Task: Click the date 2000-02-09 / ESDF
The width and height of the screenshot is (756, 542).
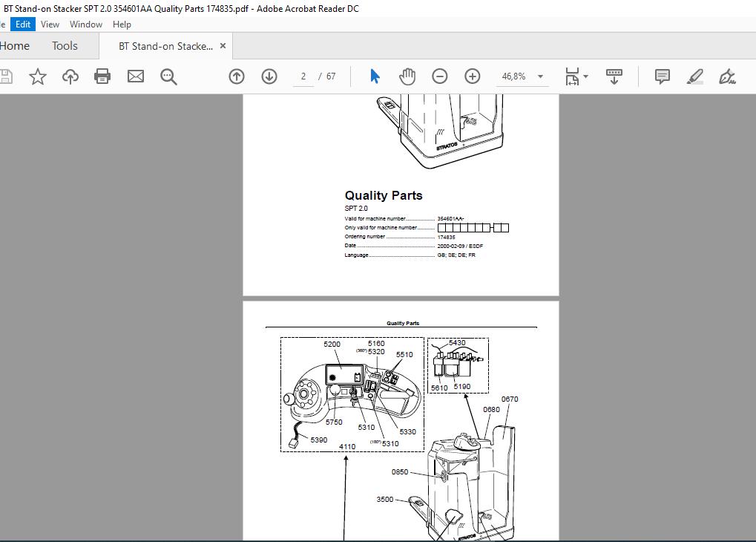Action: pos(460,246)
